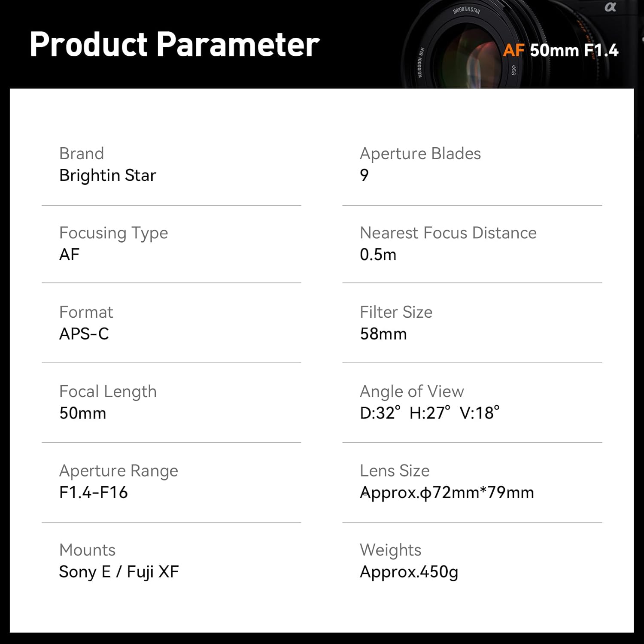Image resolution: width=644 pixels, height=644 pixels.
Task: Click the Sony alpha logo
Action: pyautogui.click(x=610, y=7)
